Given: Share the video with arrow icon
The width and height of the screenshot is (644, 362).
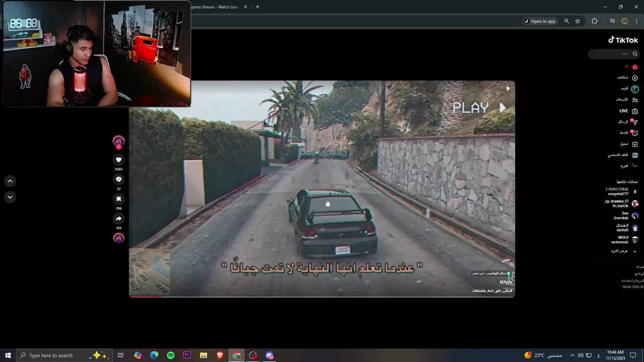Looking at the screenshot, I should (119, 219).
